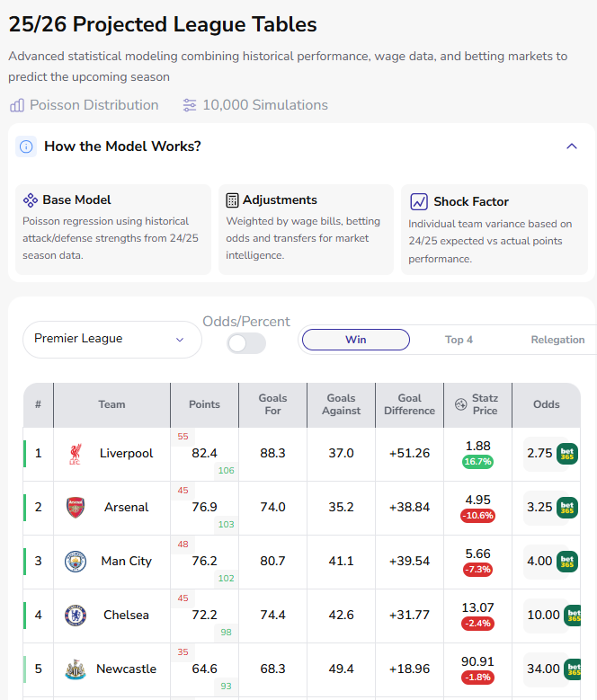Click the bet365 icon in Liverpool row

point(567,454)
